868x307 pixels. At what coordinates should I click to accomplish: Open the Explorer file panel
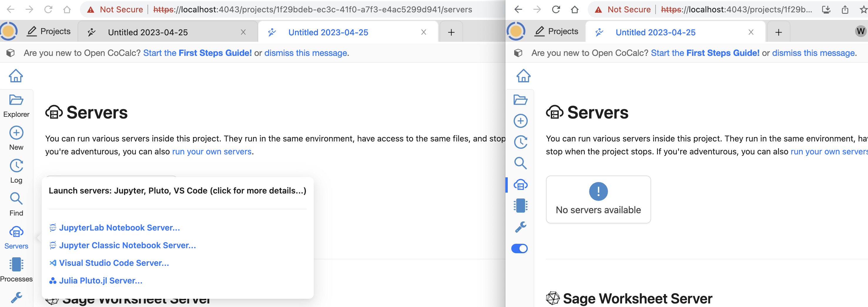click(x=16, y=100)
